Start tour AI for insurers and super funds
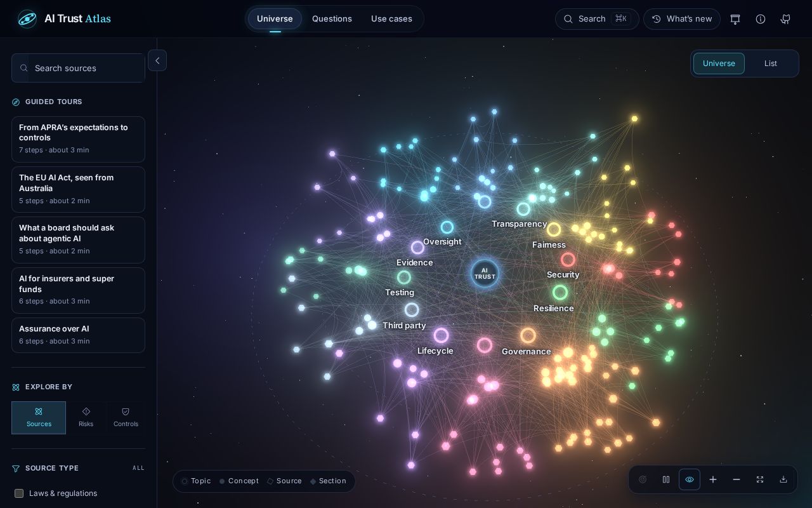 [79, 290]
